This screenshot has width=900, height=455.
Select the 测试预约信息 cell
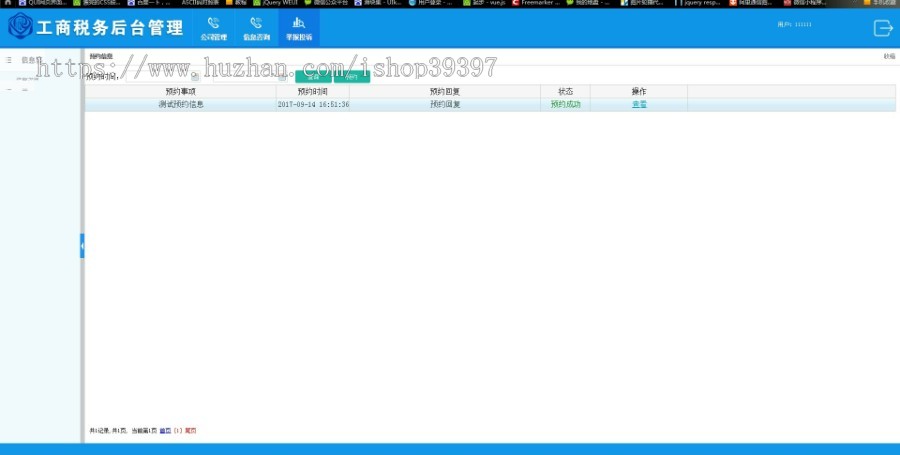pyautogui.click(x=181, y=104)
